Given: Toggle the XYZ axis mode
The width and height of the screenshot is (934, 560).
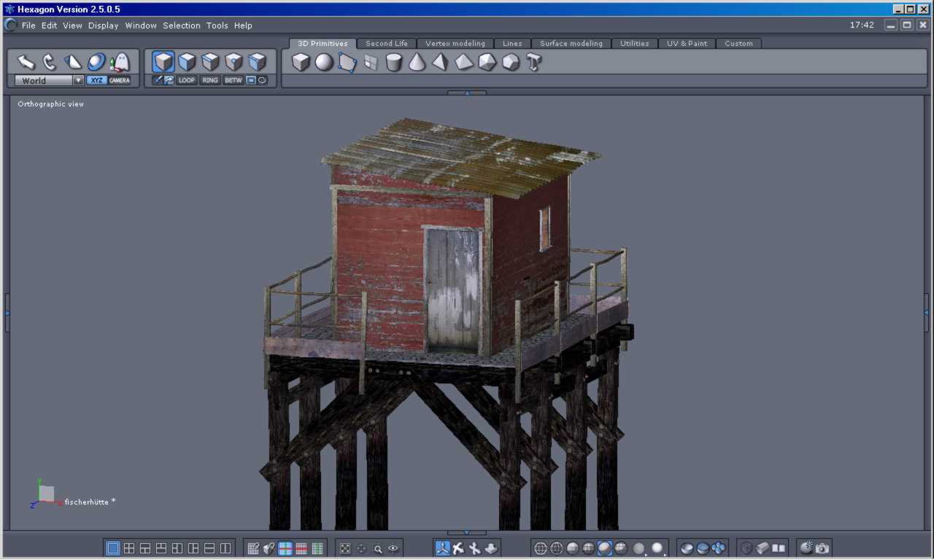Looking at the screenshot, I should [96, 80].
